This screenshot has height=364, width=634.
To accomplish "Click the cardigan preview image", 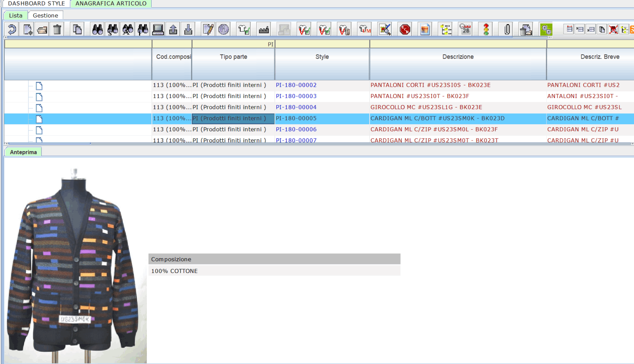I will click(x=75, y=266).
